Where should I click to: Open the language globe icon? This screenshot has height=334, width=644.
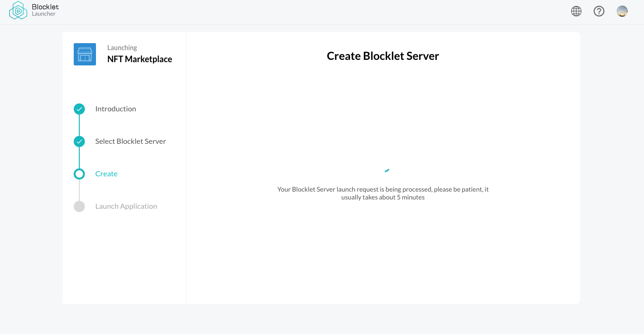(576, 11)
